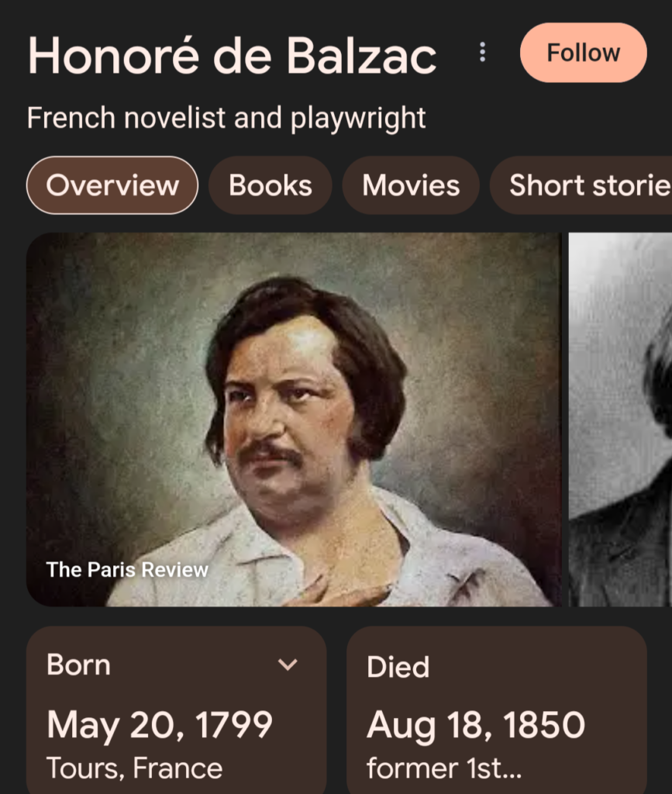Show the Short stories tab

pyautogui.click(x=581, y=185)
